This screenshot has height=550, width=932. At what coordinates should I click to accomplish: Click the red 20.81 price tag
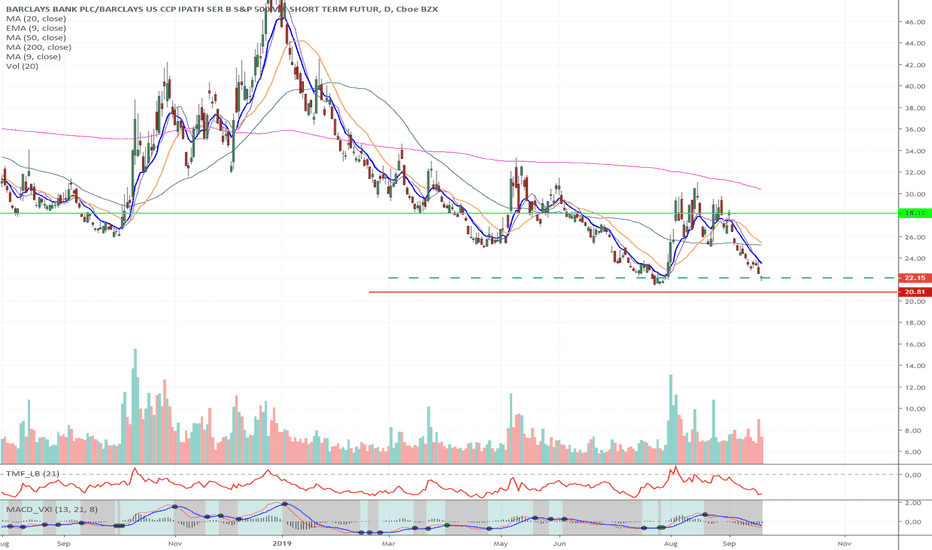(x=915, y=292)
